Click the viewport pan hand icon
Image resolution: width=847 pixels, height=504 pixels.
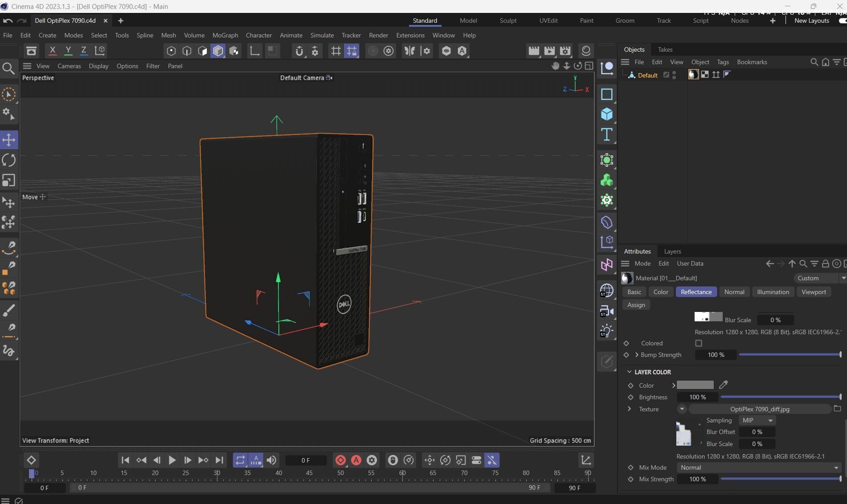(555, 66)
